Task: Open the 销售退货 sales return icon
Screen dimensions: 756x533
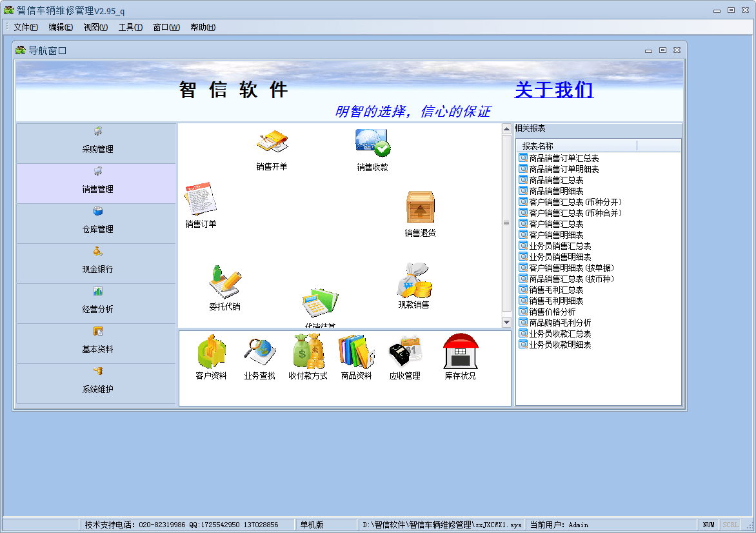Action: click(420, 208)
